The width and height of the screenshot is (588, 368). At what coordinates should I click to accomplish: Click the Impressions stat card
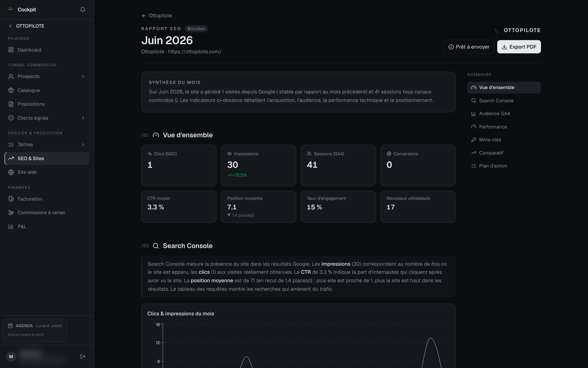pyautogui.click(x=258, y=165)
